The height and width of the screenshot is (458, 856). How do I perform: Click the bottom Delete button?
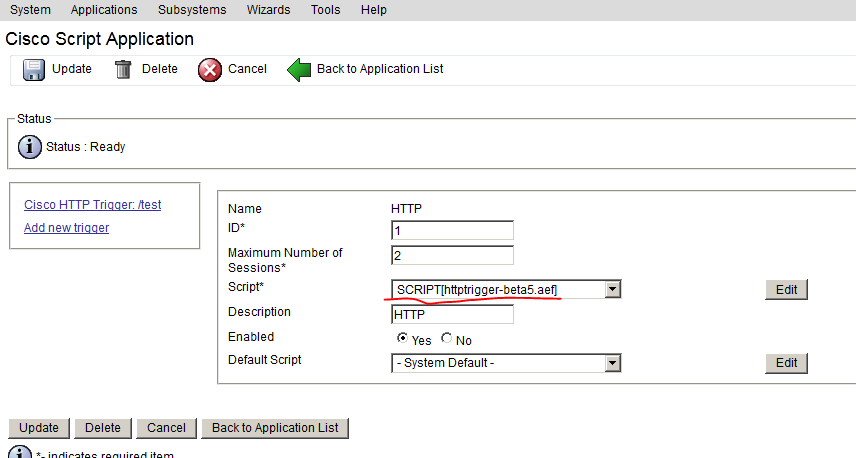click(x=103, y=428)
